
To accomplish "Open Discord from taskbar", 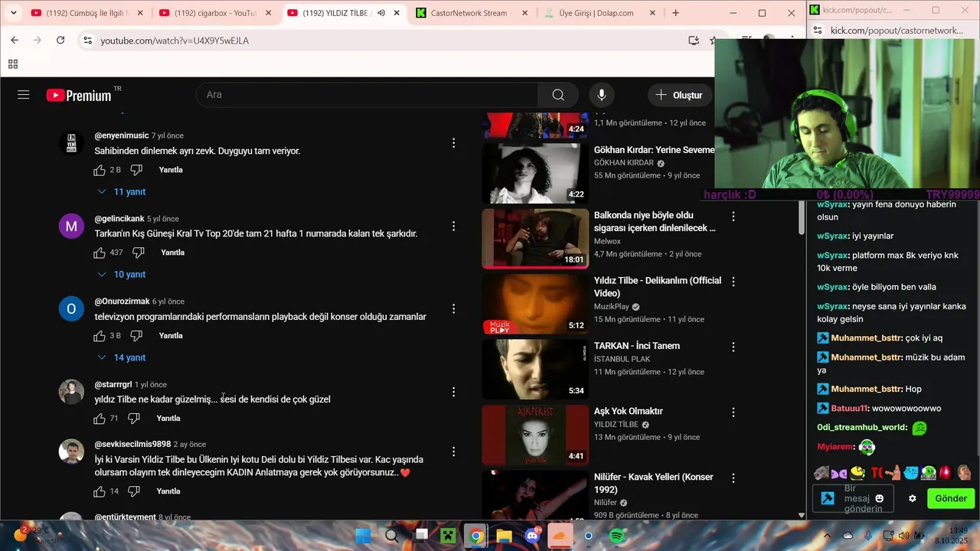I will 533,536.
